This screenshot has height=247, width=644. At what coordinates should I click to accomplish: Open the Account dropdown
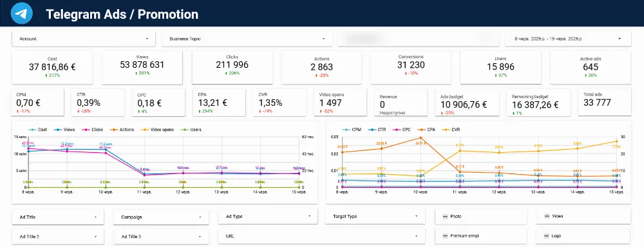pyautogui.click(x=84, y=39)
